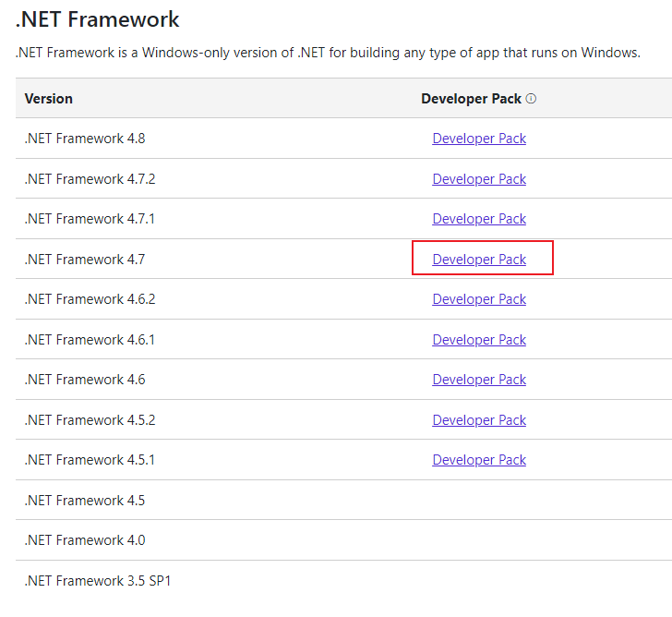Open Developer Pack link for .NET Framework 4.7.2

tap(479, 179)
